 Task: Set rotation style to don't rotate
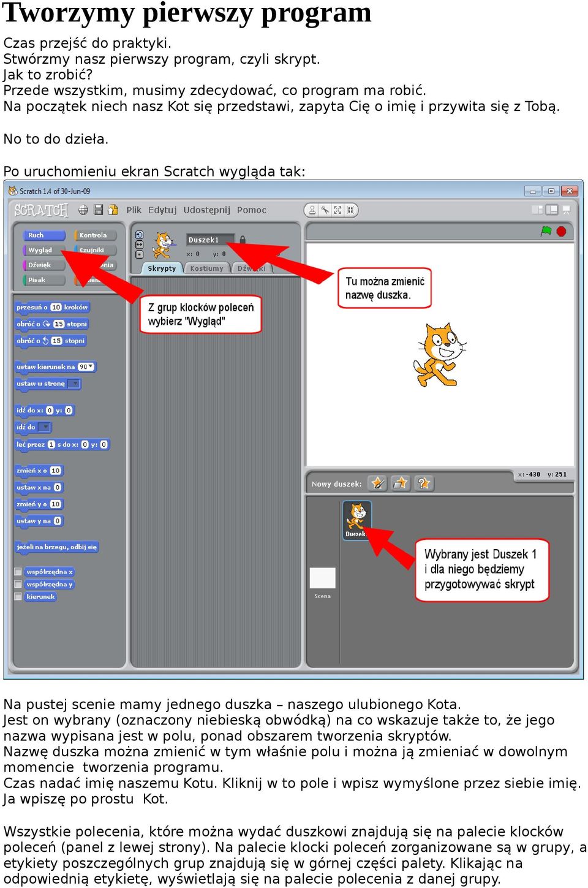pyautogui.click(x=139, y=254)
